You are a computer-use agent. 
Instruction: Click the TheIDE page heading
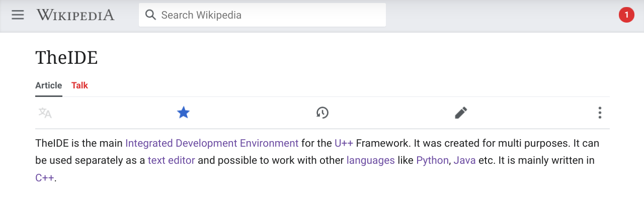(66, 58)
